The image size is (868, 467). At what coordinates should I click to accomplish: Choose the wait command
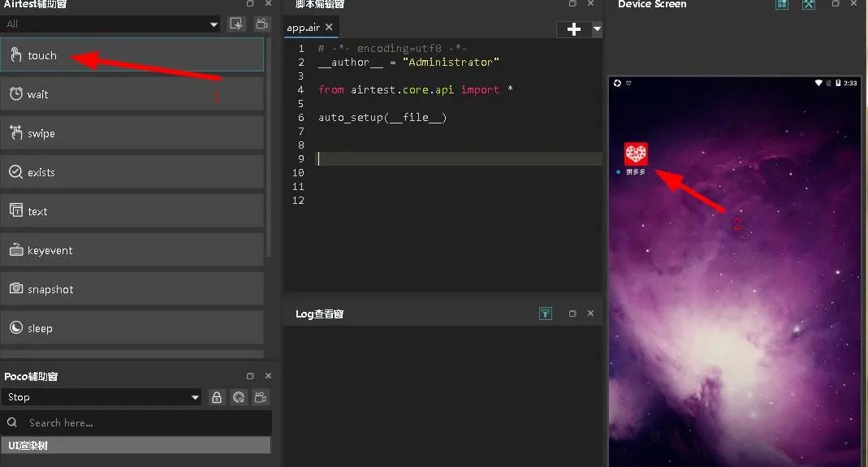coord(132,94)
